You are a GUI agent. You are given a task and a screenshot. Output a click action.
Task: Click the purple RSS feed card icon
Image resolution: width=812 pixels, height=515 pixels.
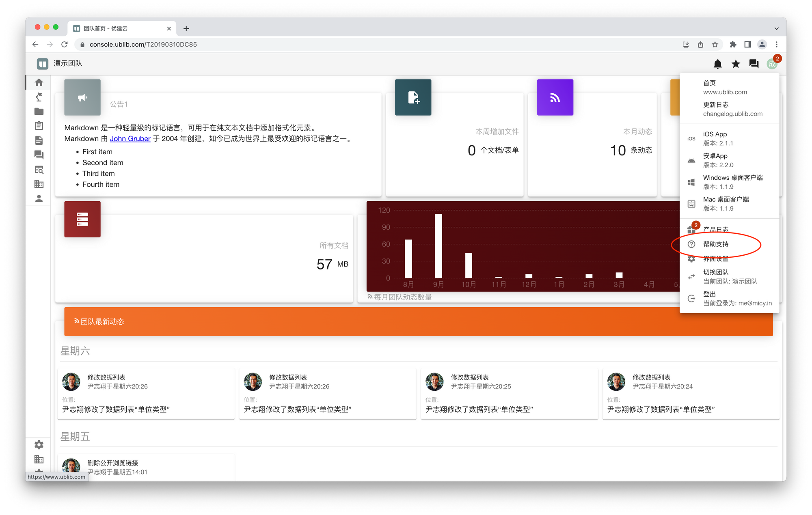coord(555,97)
